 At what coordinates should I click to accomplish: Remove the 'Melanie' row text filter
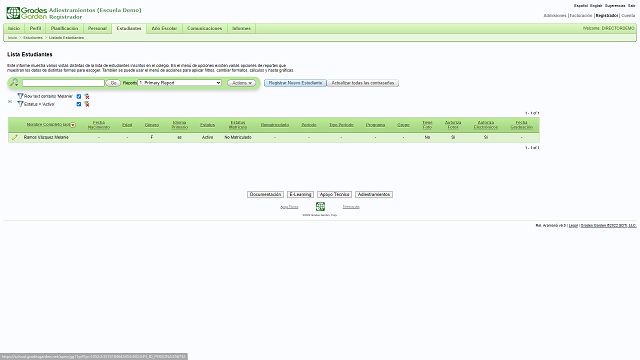[87, 96]
